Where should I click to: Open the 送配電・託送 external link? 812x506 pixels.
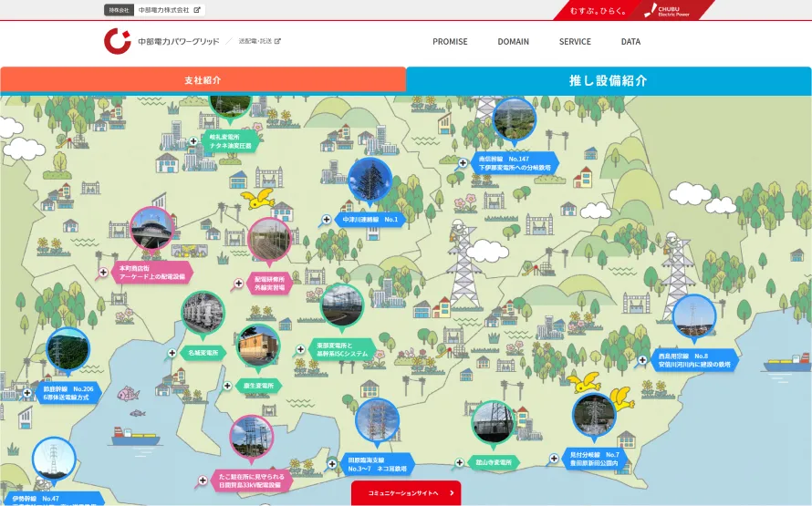259,41
